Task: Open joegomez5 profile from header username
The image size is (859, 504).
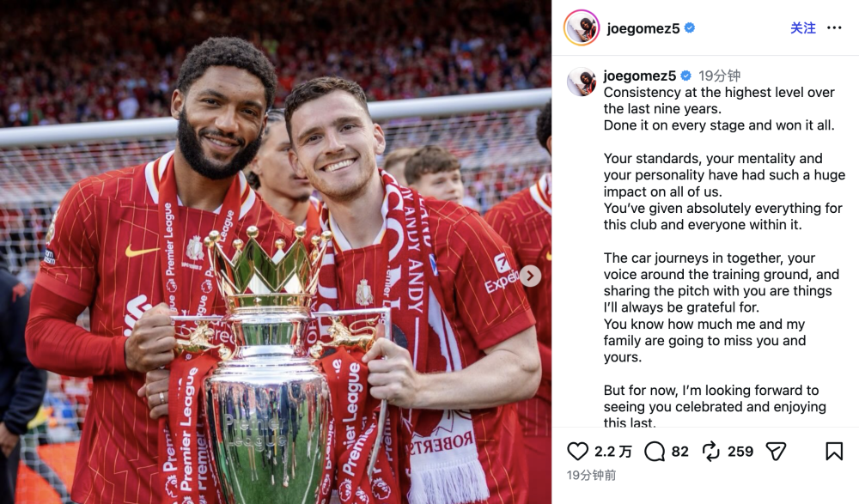Action: pos(643,28)
